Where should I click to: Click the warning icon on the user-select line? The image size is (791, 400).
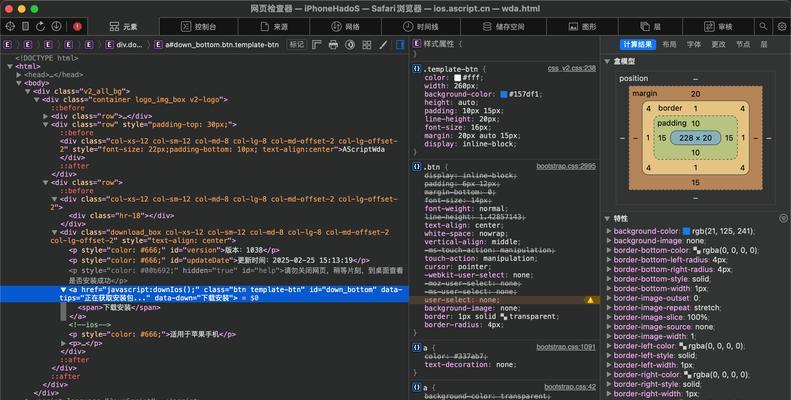590,300
